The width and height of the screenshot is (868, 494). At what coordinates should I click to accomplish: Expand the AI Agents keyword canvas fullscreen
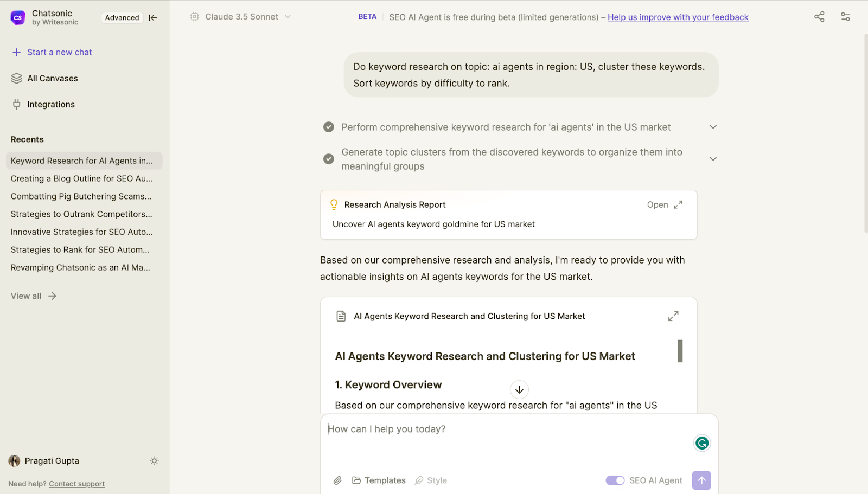point(673,316)
